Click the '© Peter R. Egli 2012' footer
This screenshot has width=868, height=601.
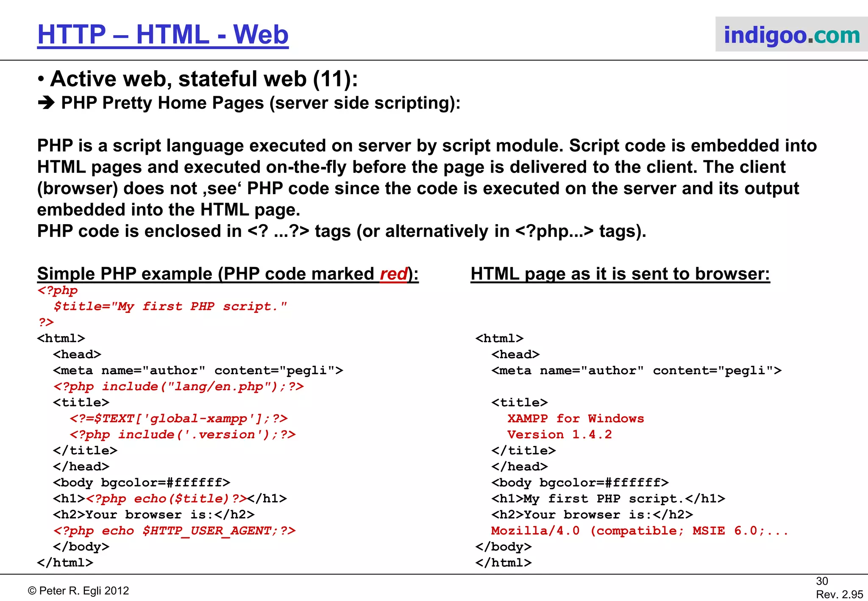[78, 591]
